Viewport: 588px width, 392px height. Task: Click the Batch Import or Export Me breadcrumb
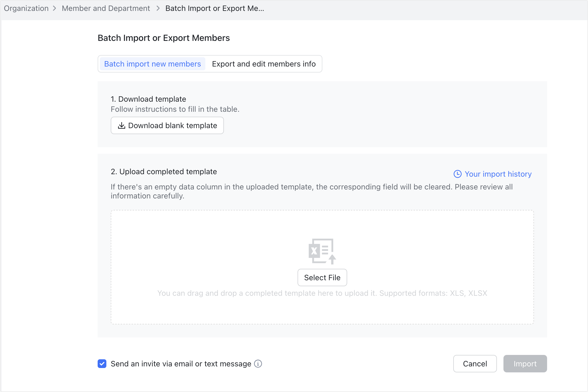[214, 8]
